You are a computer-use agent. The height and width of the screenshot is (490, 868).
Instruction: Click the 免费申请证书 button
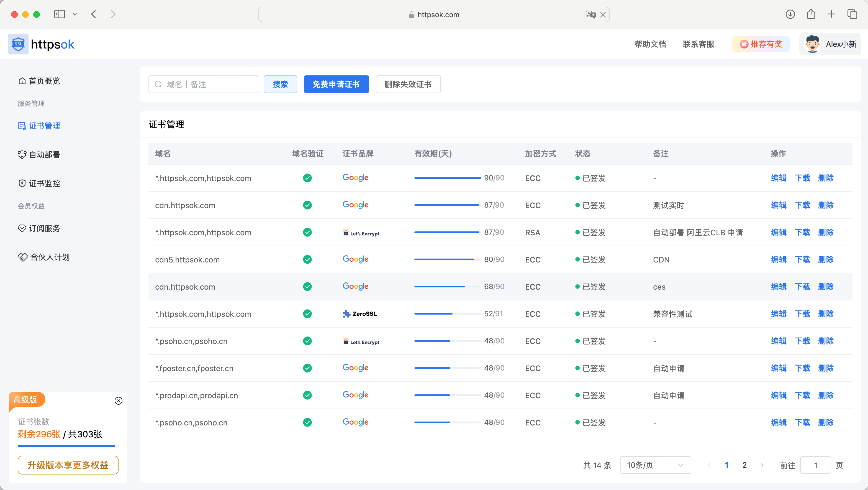point(336,84)
